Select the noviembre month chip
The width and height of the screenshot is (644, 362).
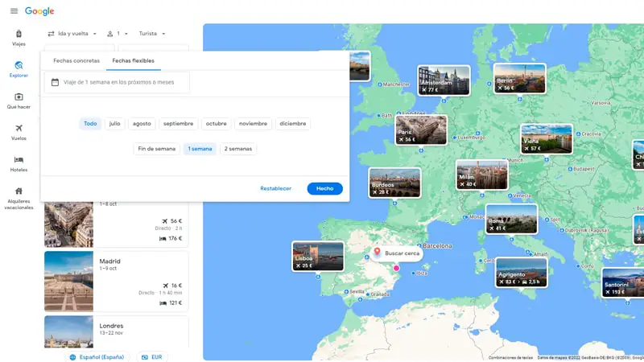pyautogui.click(x=253, y=124)
